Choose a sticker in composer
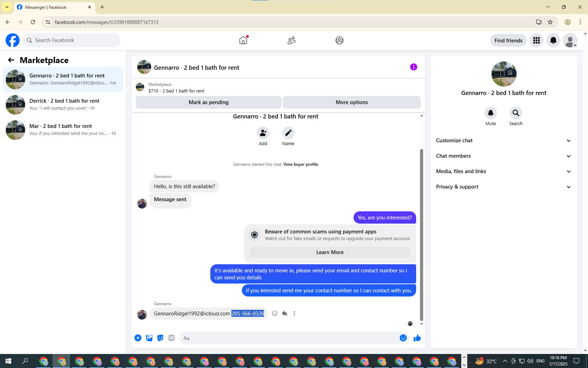 pyautogui.click(x=160, y=338)
